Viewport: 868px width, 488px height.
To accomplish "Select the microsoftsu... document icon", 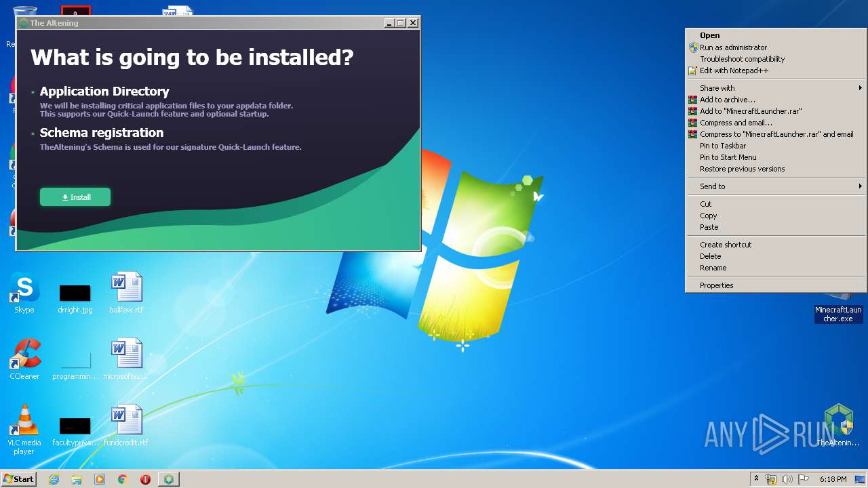I will 126,359.
